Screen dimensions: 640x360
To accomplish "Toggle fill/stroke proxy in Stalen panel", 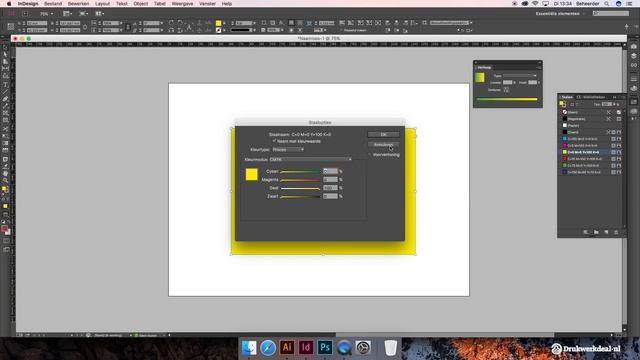I will coord(563,104).
